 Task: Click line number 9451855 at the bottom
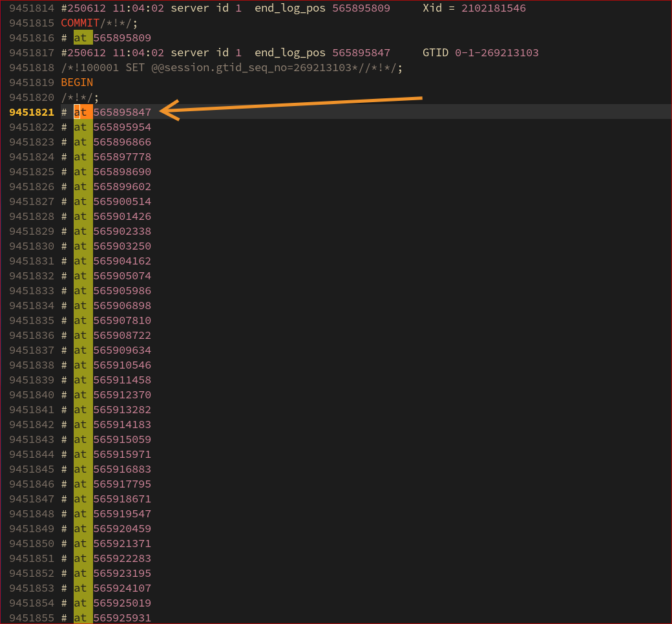pos(32,618)
